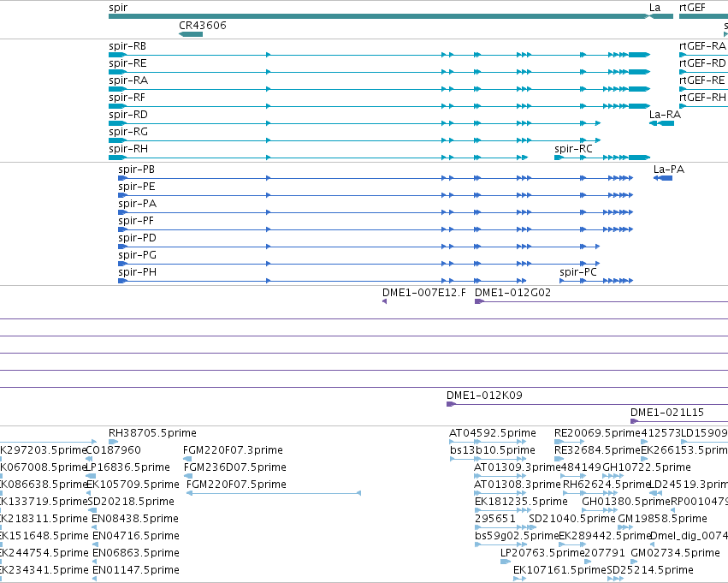728x583 pixels.
Task: Select EST EK105709.5prime
Action: pyautogui.click(x=89, y=493)
